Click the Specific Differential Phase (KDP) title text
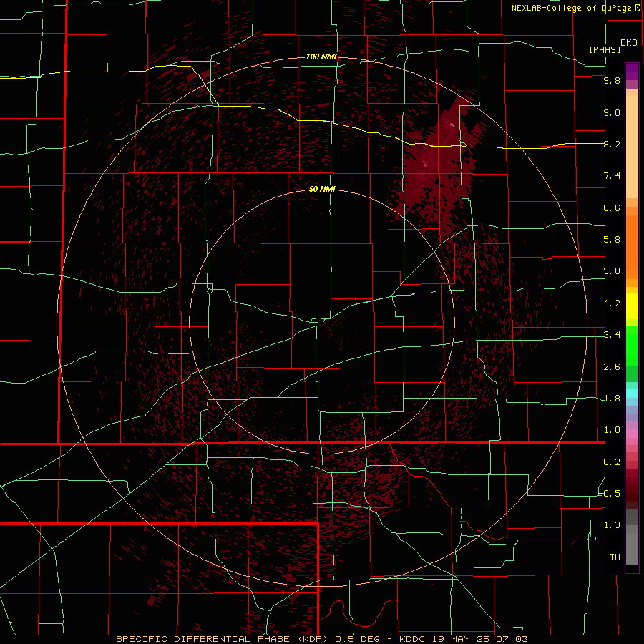The width and height of the screenshot is (644, 644). [224, 639]
